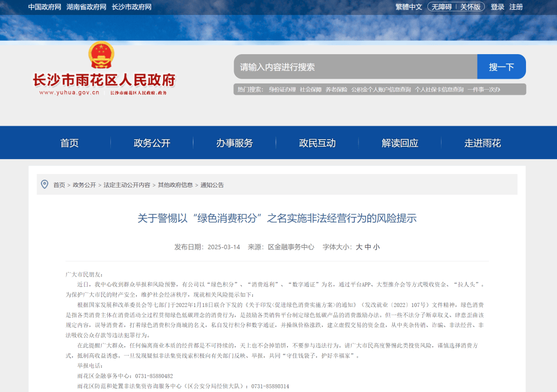Click the 注册 register link
557x392 pixels.
[x=516, y=7]
